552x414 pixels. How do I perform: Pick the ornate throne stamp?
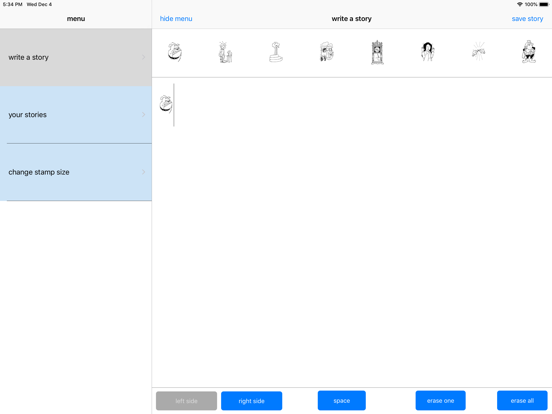click(377, 52)
